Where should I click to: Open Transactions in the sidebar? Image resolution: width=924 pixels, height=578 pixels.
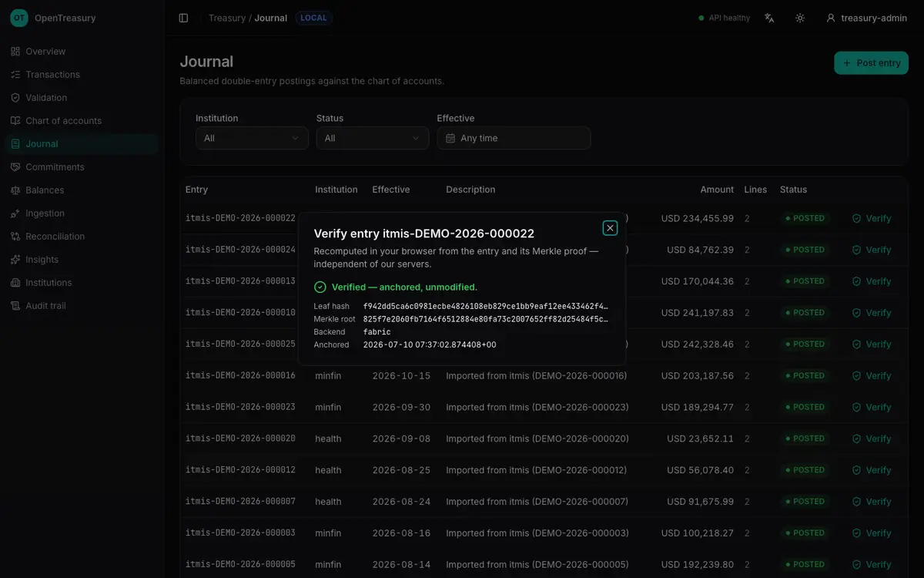coord(82,75)
